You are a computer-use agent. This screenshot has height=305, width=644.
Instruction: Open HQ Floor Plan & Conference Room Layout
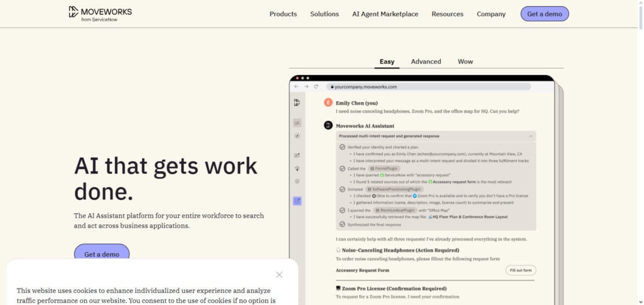[470, 217]
